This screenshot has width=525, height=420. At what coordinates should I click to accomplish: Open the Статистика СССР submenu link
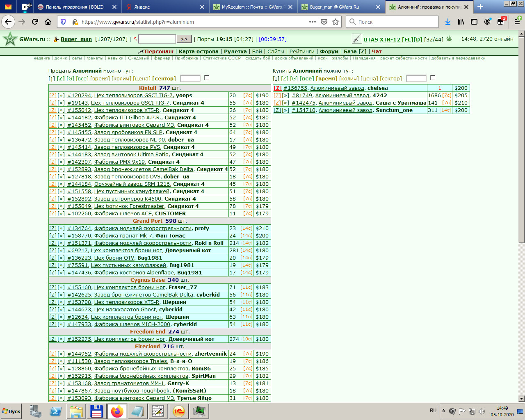pos(222,58)
